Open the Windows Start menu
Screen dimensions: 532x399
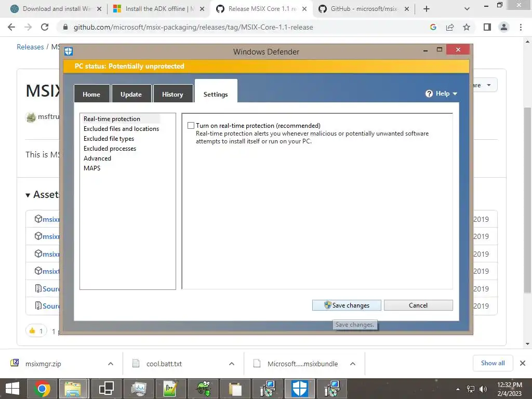(x=12, y=389)
